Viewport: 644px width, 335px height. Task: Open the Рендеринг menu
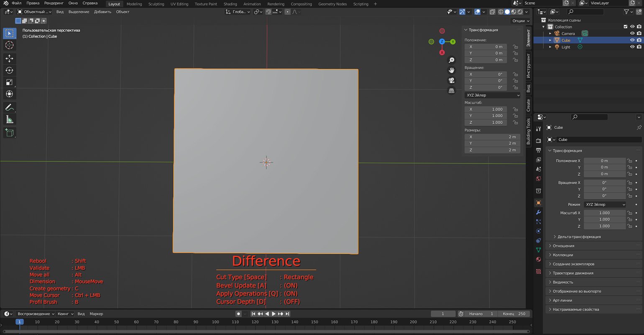54,3
